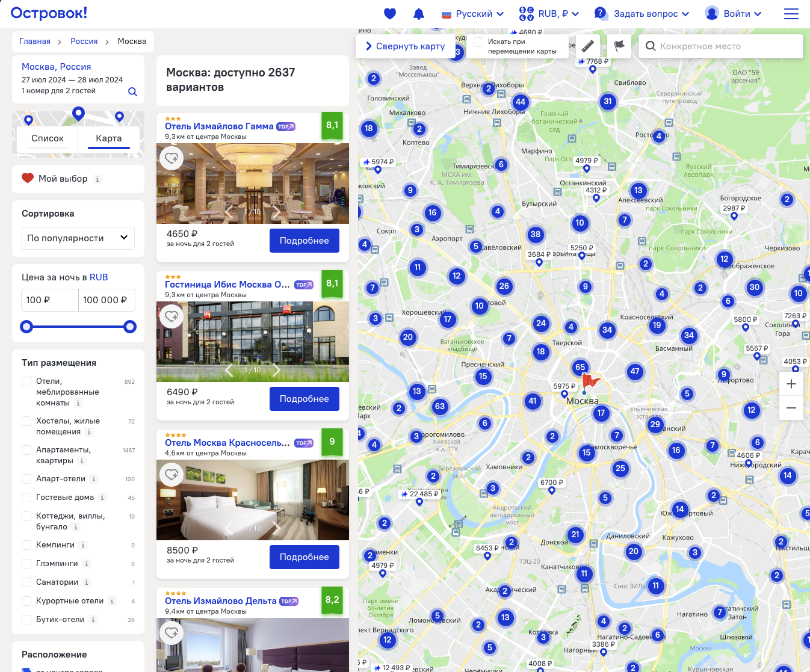810x672 pixels.
Task: Zoom out on the map
Action: (791, 408)
